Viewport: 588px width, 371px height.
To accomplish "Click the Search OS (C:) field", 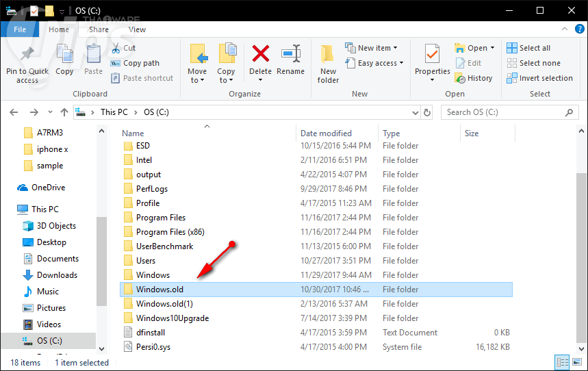I will coord(511,112).
